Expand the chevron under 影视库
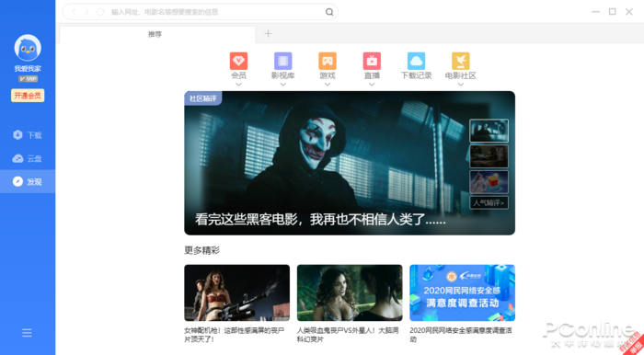Screen dimensions: 644x355 pos(283,84)
